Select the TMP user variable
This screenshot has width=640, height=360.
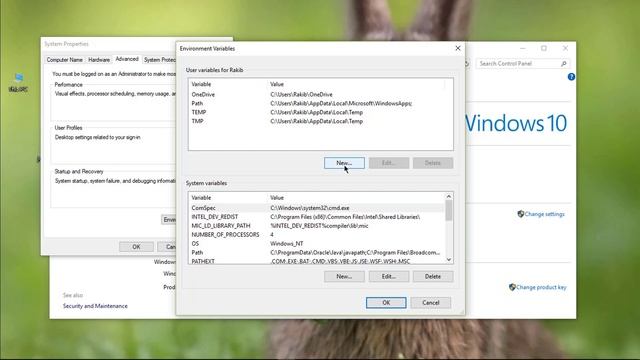[x=318, y=121]
